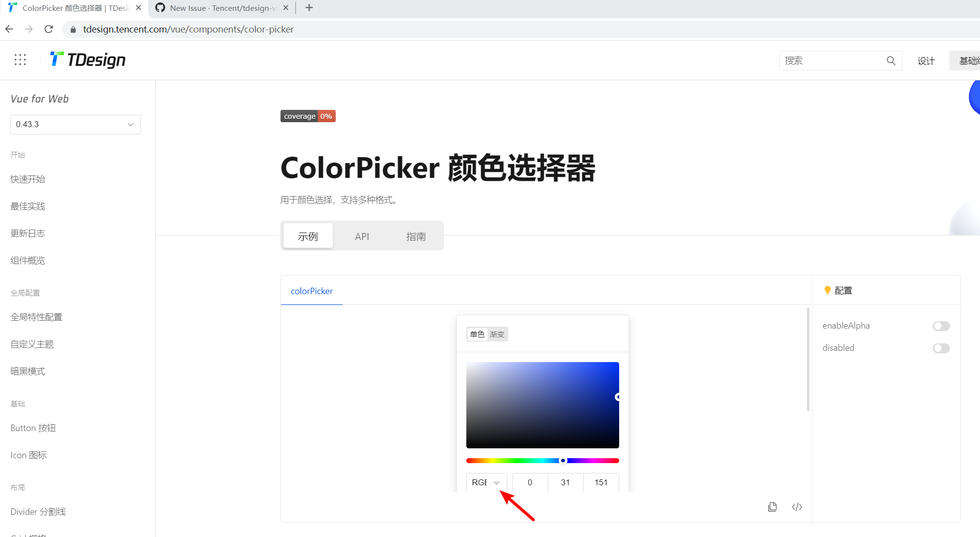
Task: Open the apps grid menu
Action: pyautogui.click(x=20, y=59)
